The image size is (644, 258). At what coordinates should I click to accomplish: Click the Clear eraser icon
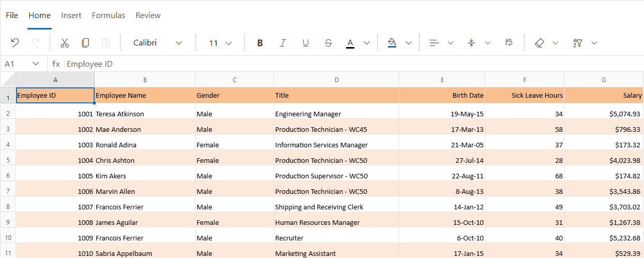pos(540,43)
